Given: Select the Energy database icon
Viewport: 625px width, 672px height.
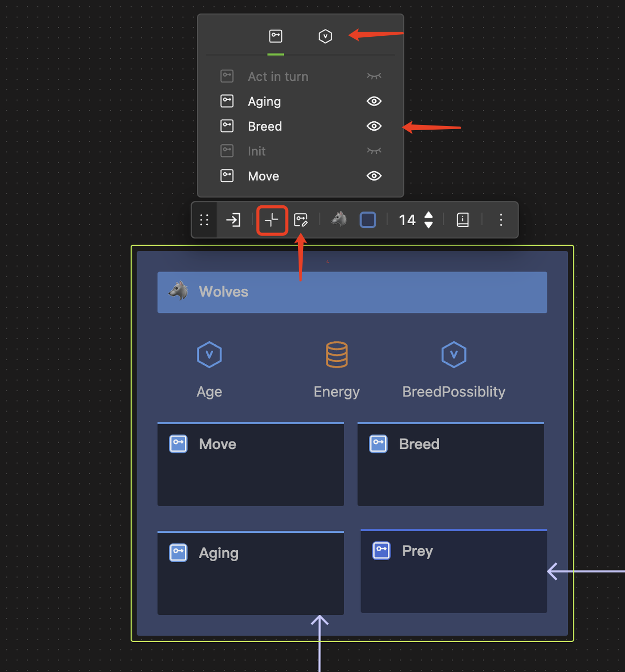Looking at the screenshot, I should pos(336,355).
